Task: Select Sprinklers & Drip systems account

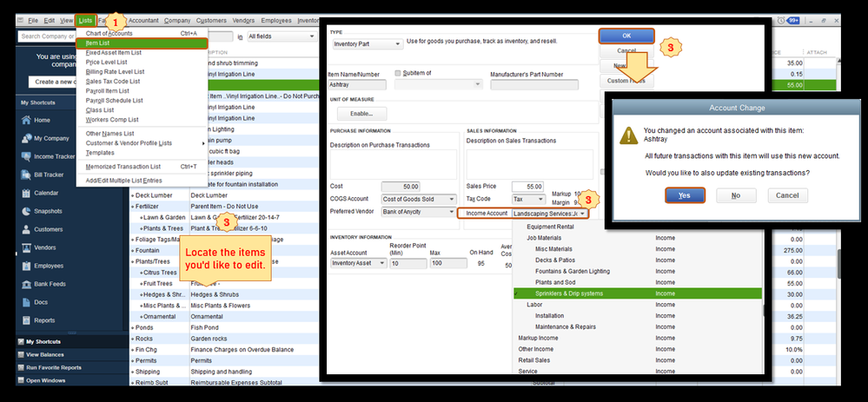Action: [x=637, y=293]
